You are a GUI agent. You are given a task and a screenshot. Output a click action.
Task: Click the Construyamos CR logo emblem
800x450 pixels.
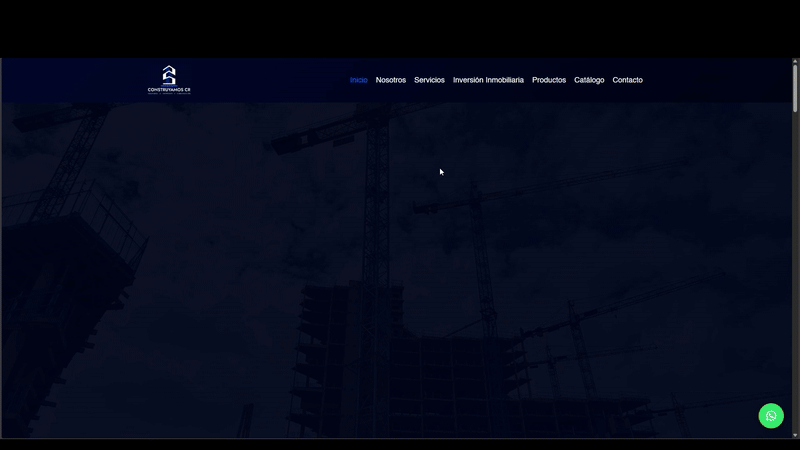coord(169,75)
